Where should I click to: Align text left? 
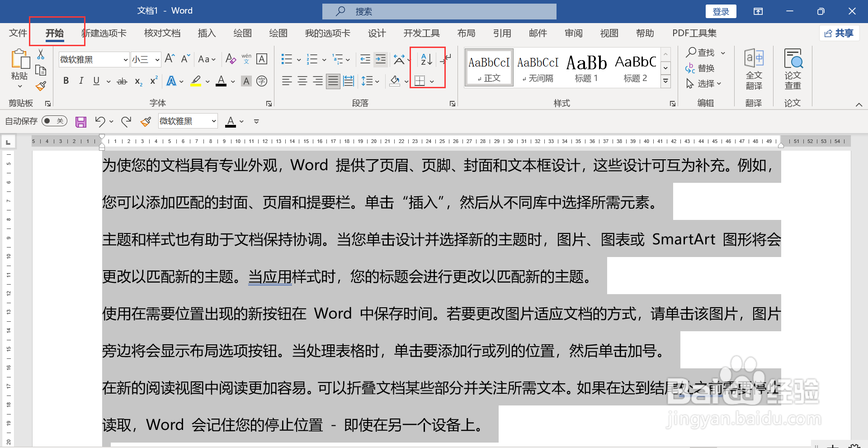click(x=287, y=81)
